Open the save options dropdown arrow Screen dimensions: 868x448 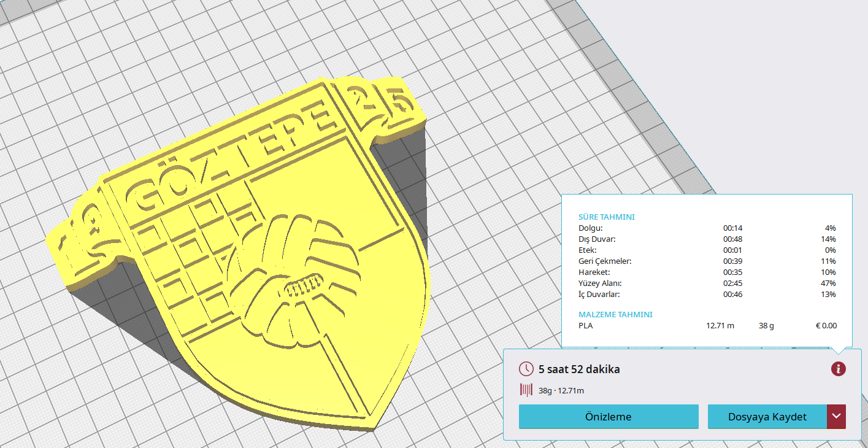pyautogui.click(x=837, y=417)
